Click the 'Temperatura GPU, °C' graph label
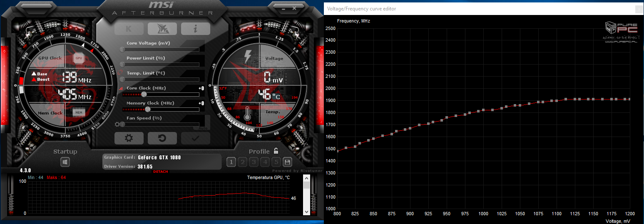 point(269,178)
